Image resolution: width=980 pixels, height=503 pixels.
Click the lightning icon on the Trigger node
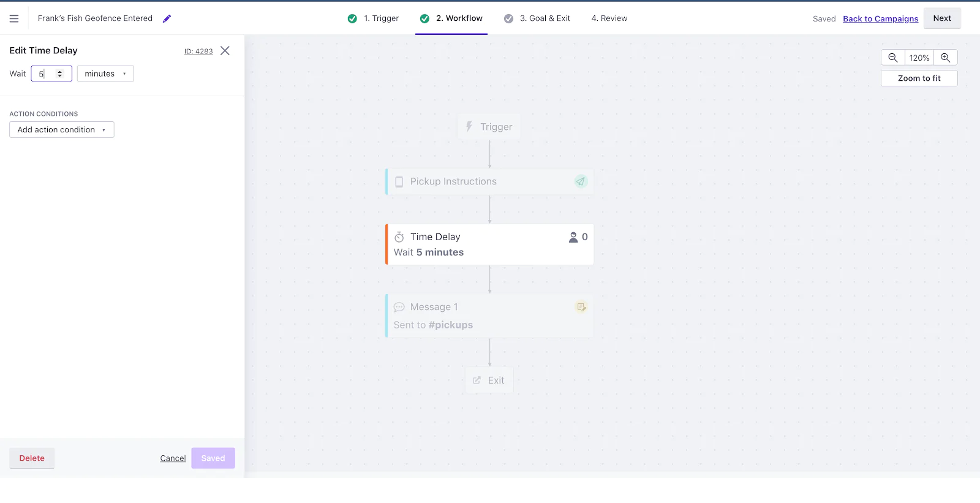[469, 126]
